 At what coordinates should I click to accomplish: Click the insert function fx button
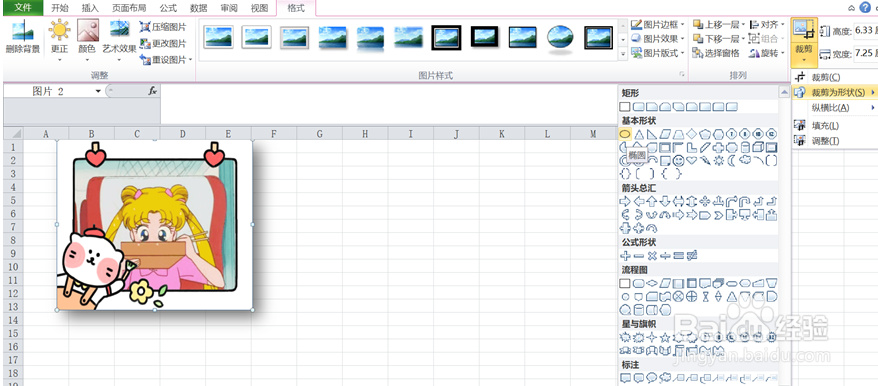tap(152, 91)
